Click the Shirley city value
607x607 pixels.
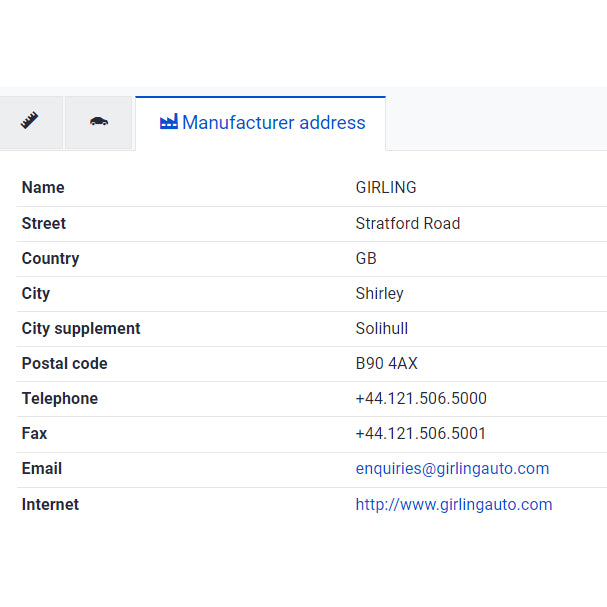click(379, 294)
